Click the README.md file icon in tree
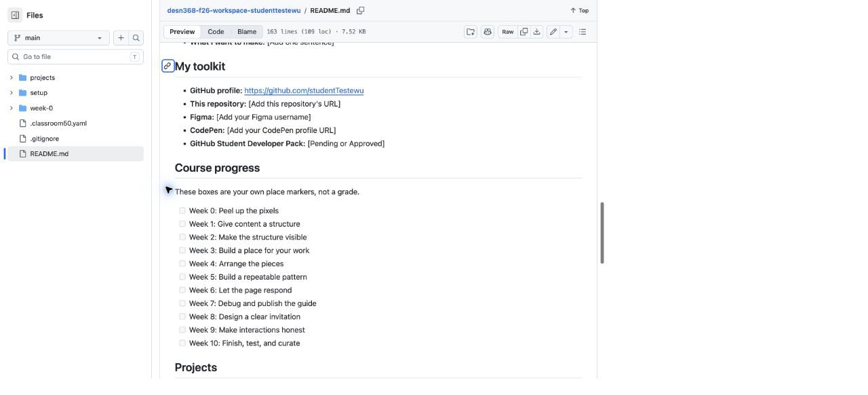 (22, 154)
